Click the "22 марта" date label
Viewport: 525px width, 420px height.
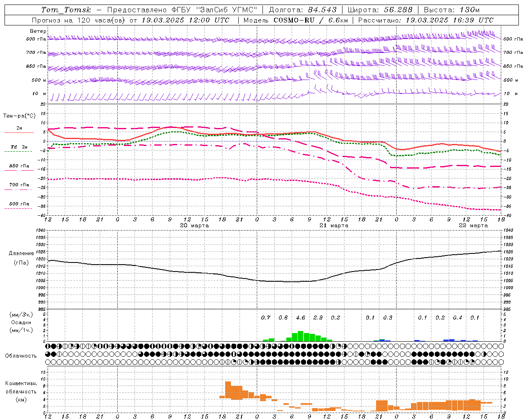473,226
